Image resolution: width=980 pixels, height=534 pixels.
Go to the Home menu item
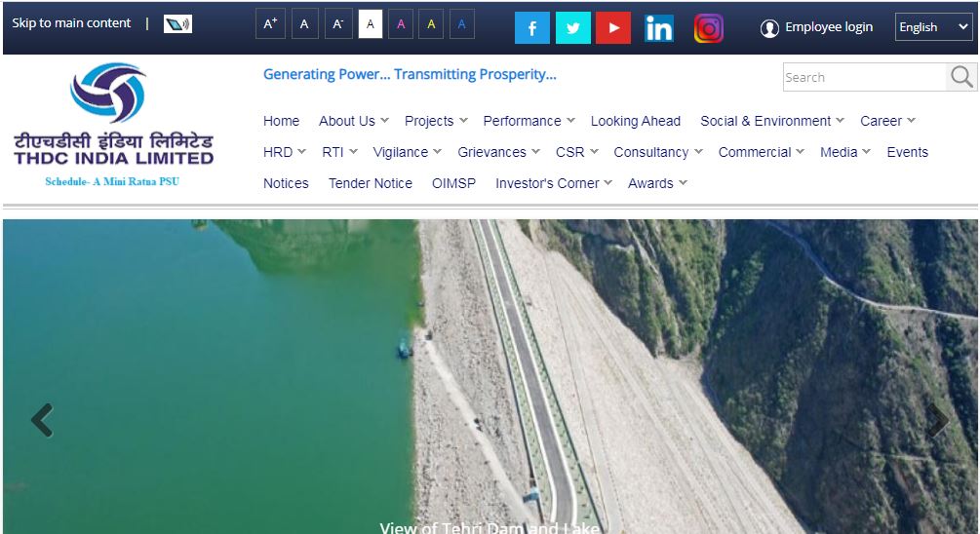point(281,121)
